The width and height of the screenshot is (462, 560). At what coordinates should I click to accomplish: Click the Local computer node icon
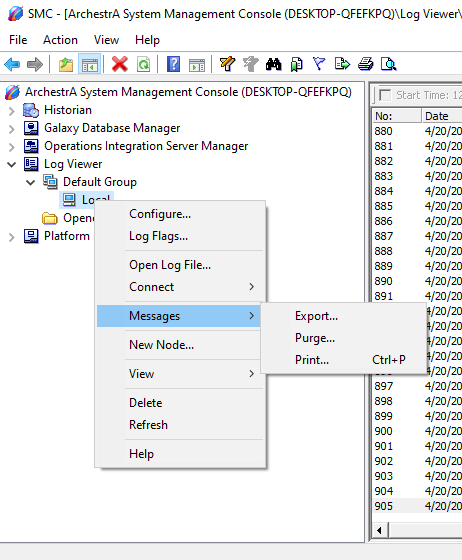point(69,200)
